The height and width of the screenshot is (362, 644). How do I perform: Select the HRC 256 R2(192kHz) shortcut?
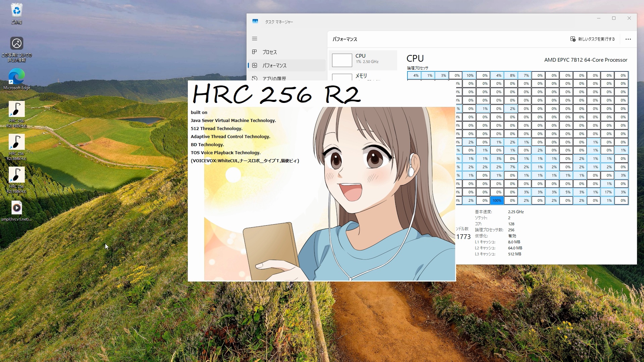point(16,114)
